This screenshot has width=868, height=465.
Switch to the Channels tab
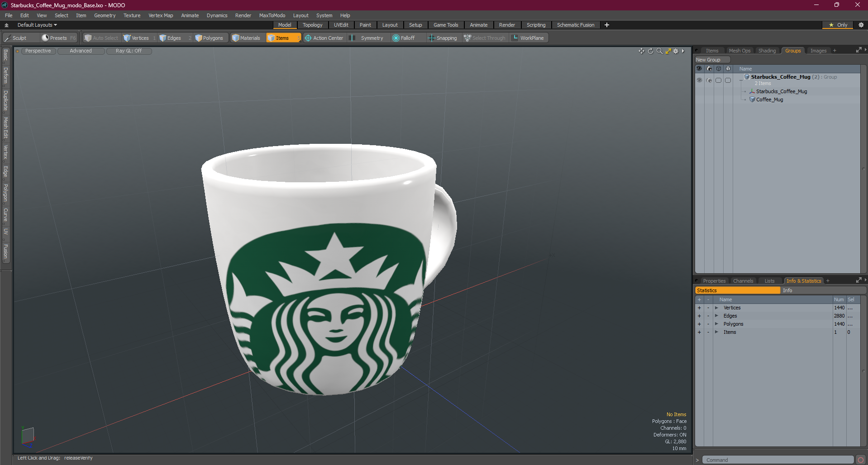pyautogui.click(x=743, y=281)
